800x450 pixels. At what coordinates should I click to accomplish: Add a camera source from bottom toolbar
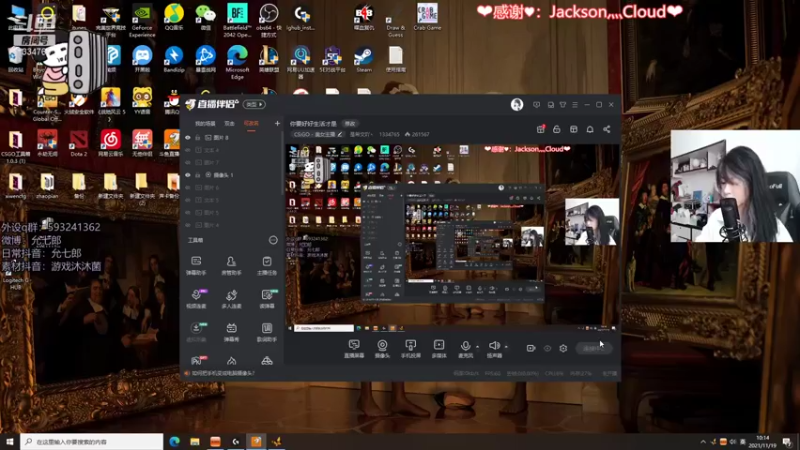pyautogui.click(x=382, y=348)
